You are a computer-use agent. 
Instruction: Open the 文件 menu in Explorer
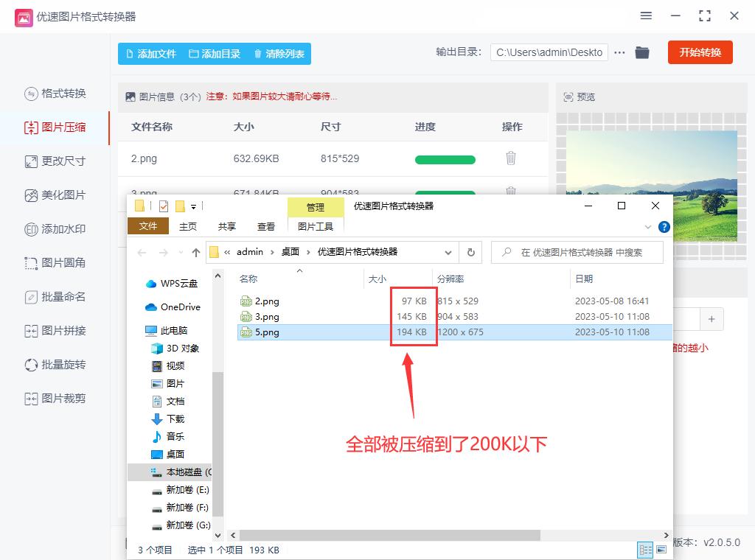pyautogui.click(x=147, y=226)
